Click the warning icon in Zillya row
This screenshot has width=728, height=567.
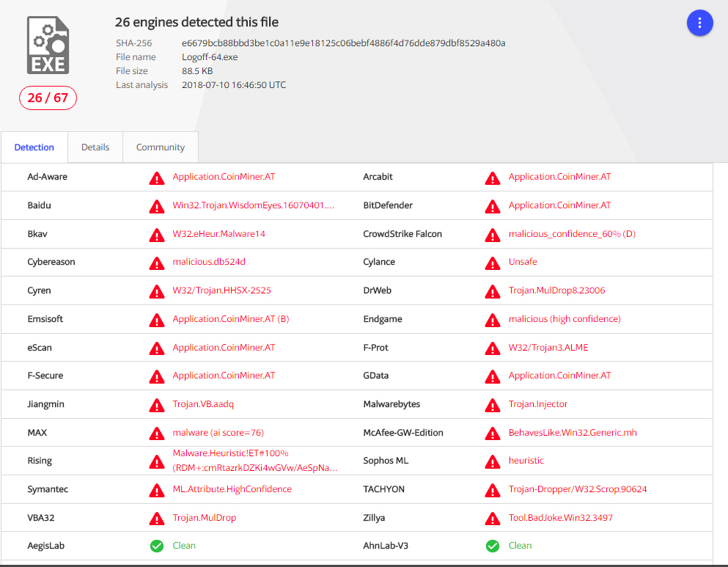pyautogui.click(x=493, y=519)
